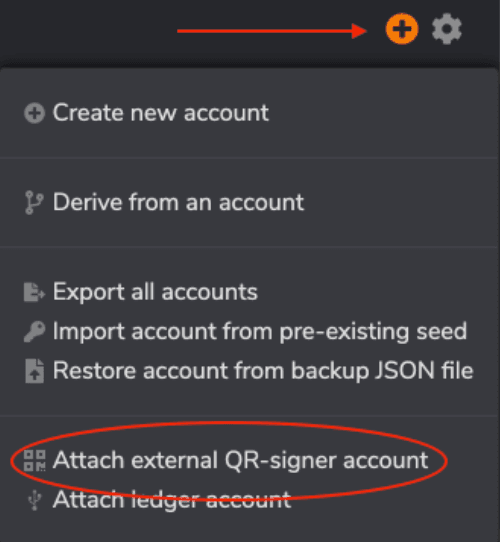The width and height of the screenshot is (500, 542).
Task: Click the divider line under Create new account
Action: pyautogui.click(x=249, y=158)
